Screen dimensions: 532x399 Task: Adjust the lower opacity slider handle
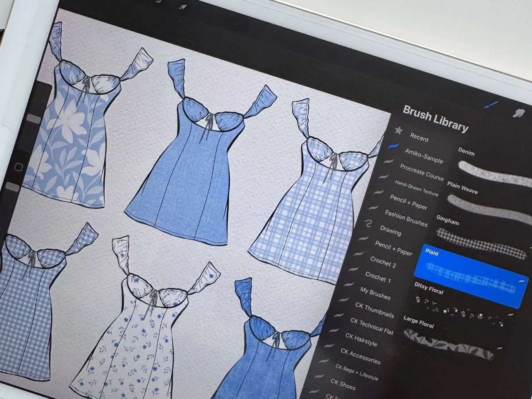tap(12, 187)
